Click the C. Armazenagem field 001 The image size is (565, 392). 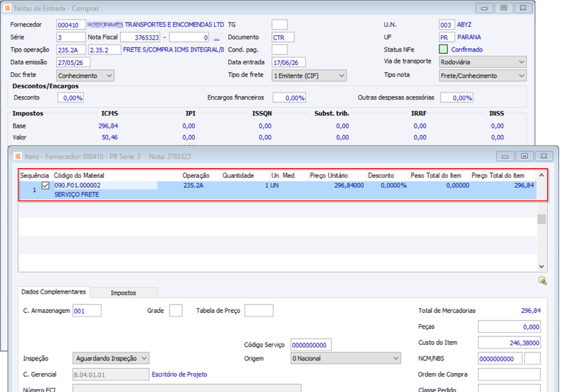click(87, 311)
